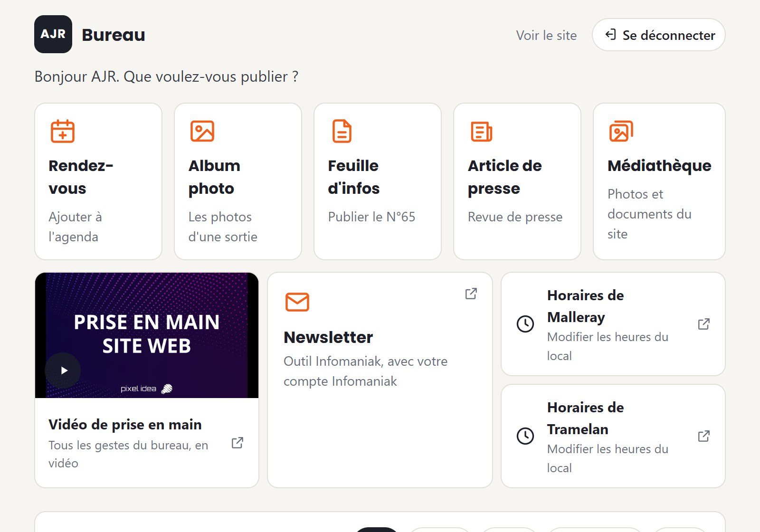Click the Prise en main site web thumbnail
Screen dimensions: 760x532
click(x=147, y=335)
